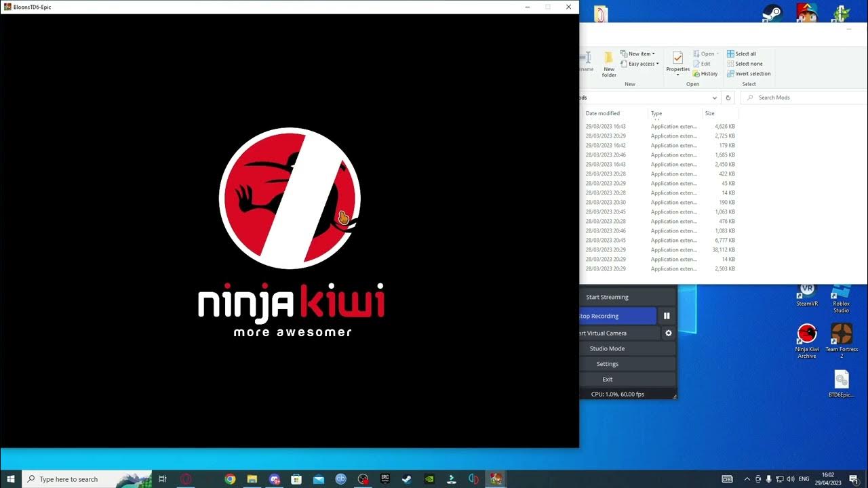Create a New folder in File Explorer
The height and width of the screenshot is (488, 868).
609,64
